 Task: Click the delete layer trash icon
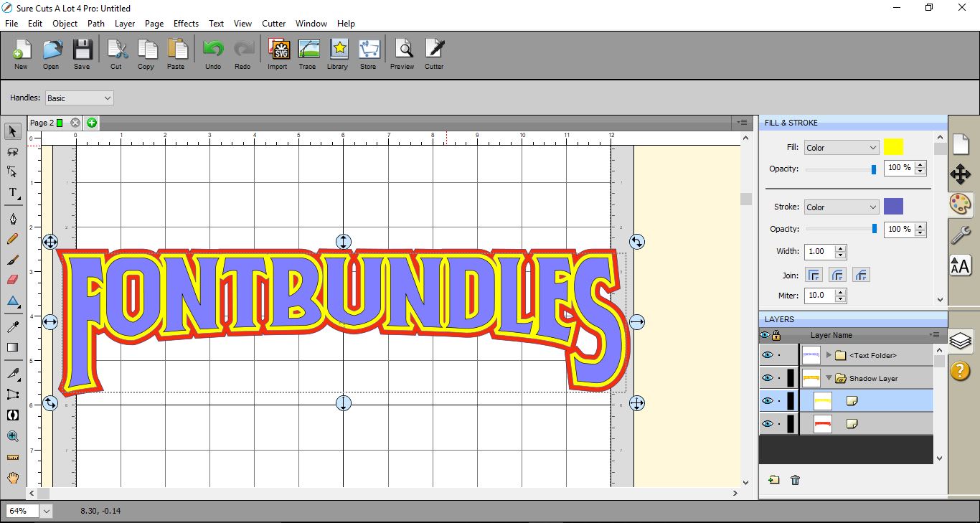pyautogui.click(x=795, y=480)
